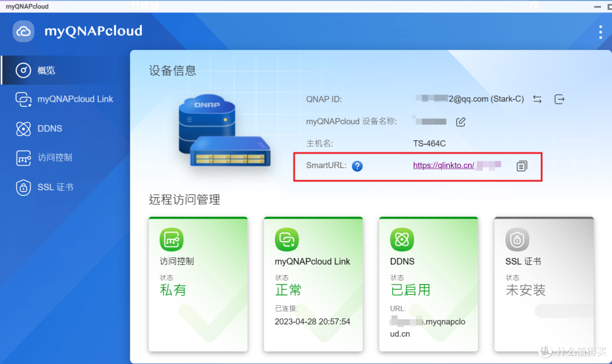The height and width of the screenshot is (364, 612).
Task: Open the Overview (概览) sidebar item
Action: [x=65, y=70]
